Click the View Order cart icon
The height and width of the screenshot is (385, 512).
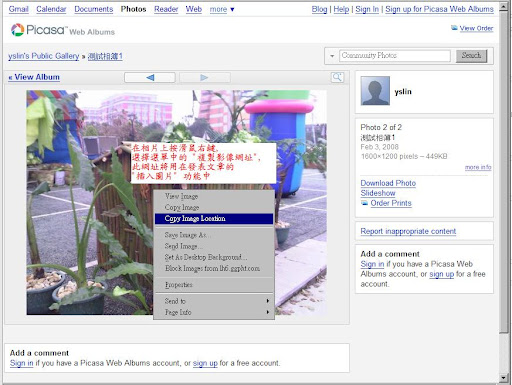point(454,28)
